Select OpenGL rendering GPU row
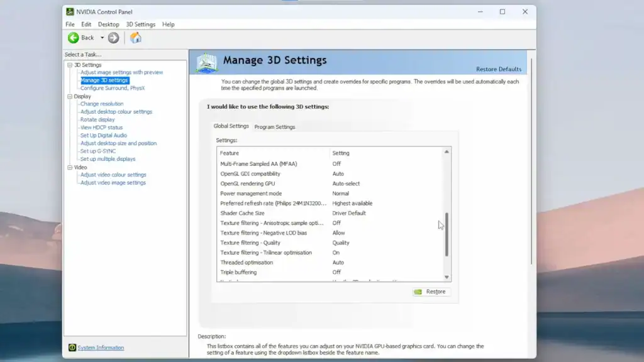644x362 pixels. [330, 184]
